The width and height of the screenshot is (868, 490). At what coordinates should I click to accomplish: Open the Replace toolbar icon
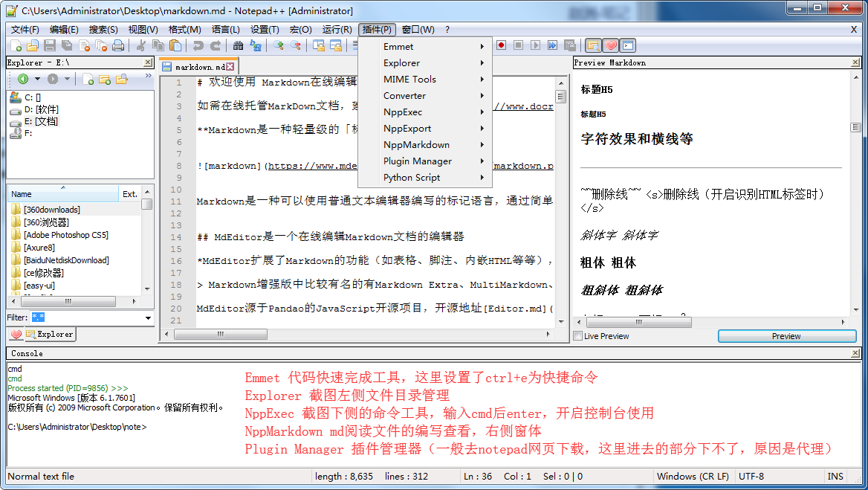pyautogui.click(x=255, y=45)
